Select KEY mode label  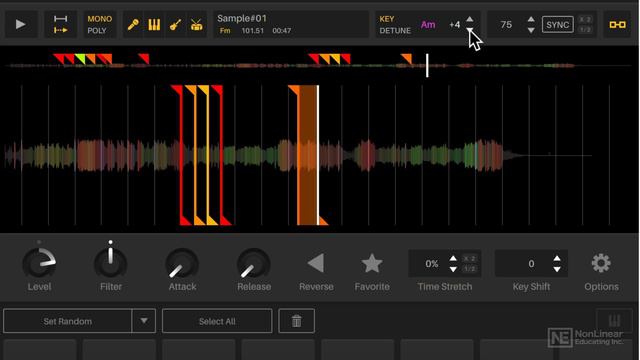(387, 19)
